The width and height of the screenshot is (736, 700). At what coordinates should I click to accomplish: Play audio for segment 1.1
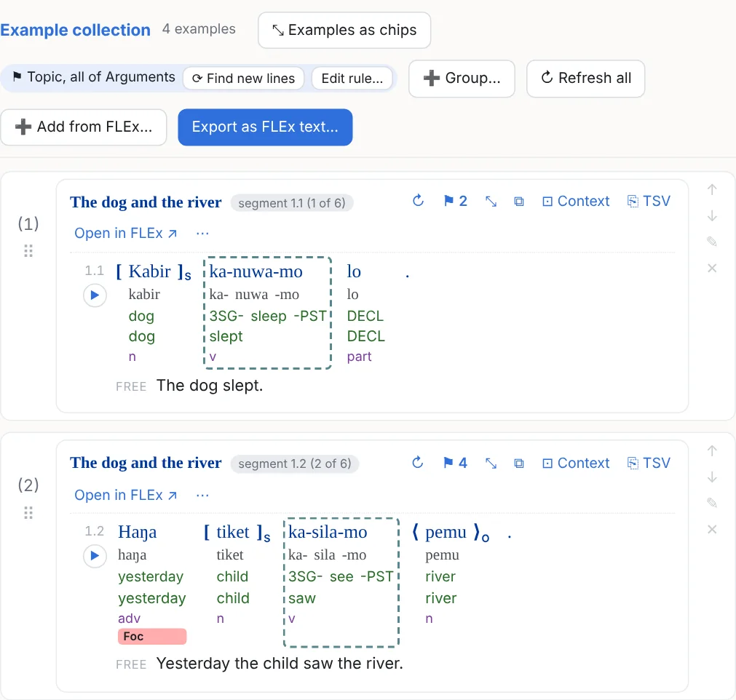(95, 295)
